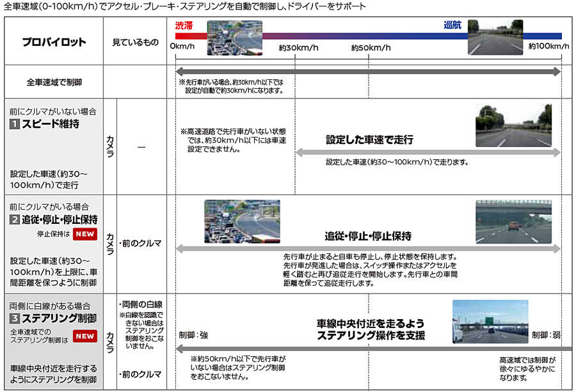
Task: Click the blue 巡航 label
Action: 452,25
